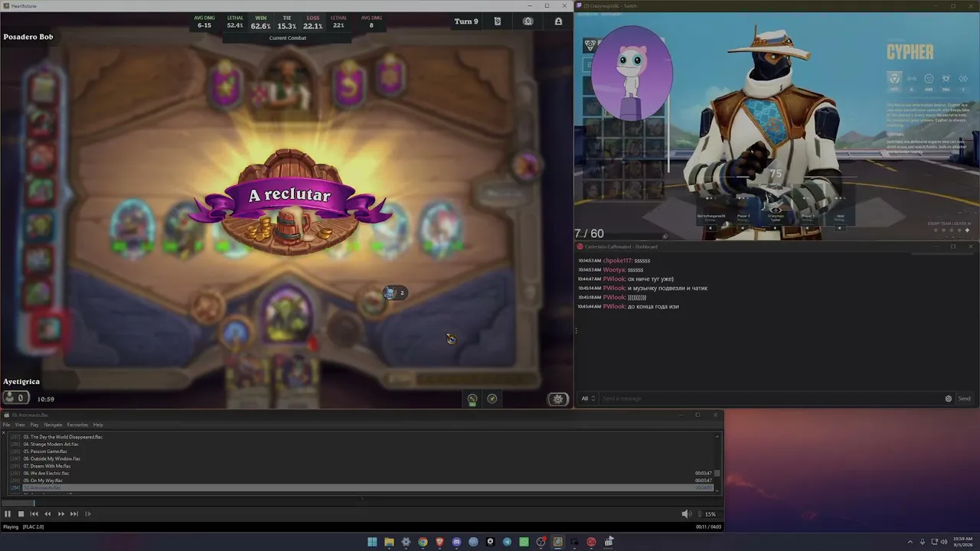The width and height of the screenshot is (980, 551).
Task: Click the LOSS 22.1% combat stat
Action: tap(313, 22)
